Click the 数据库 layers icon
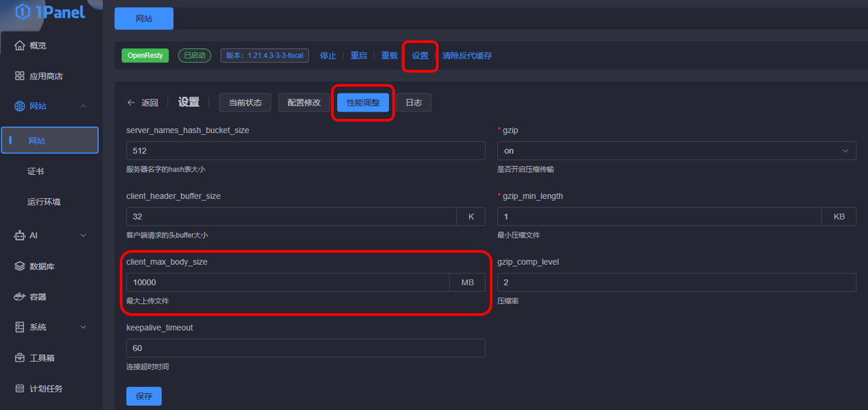The height and width of the screenshot is (410, 868). pos(20,266)
